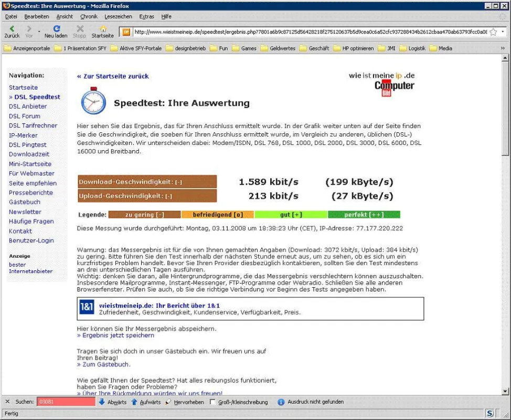Click the stopwatch speedtest image

tap(93, 101)
